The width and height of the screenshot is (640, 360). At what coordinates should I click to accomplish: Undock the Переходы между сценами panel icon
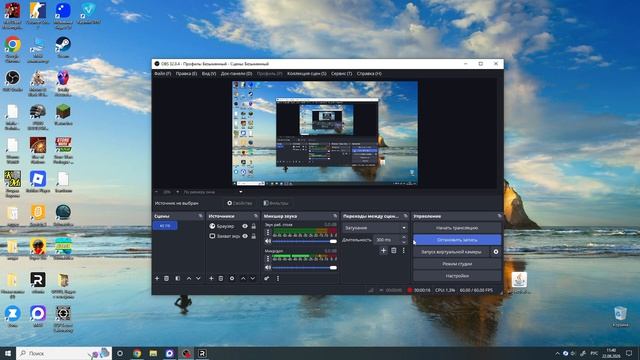point(405,216)
